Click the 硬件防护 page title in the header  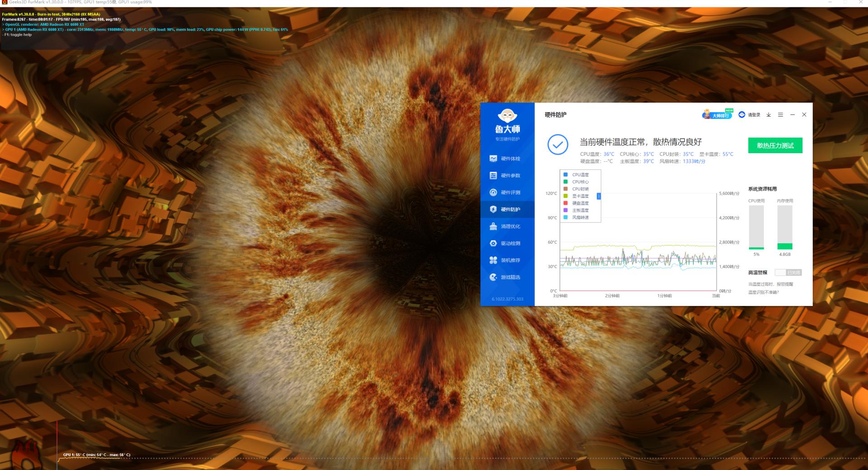pos(556,115)
